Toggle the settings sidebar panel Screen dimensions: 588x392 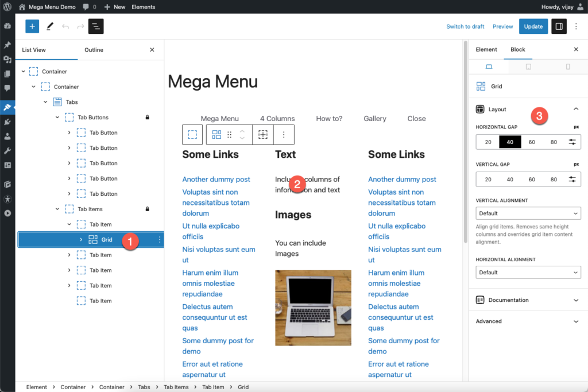click(558, 26)
